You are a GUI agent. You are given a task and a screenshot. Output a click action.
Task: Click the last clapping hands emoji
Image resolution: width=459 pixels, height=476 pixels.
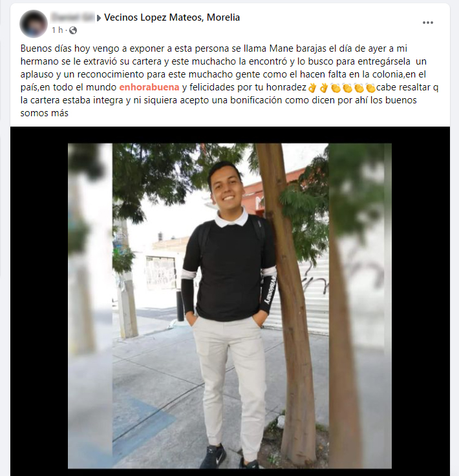[370, 88]
